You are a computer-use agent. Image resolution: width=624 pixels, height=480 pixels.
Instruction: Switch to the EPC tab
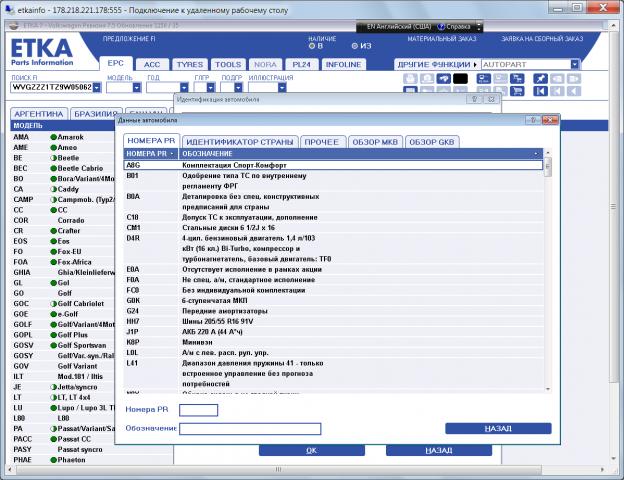pyautogui.click(x=115, y=63)
